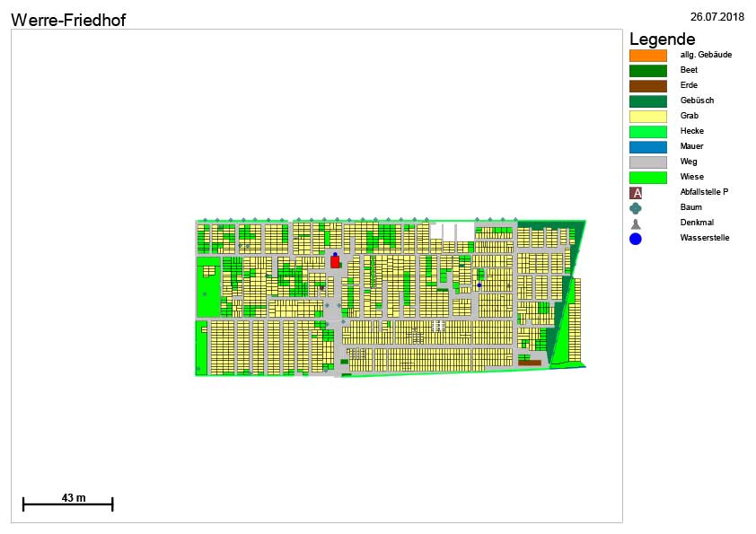Screen dimensions: 756x534
Task: Click the Denkmal monument legend icon
Action: 636,224
